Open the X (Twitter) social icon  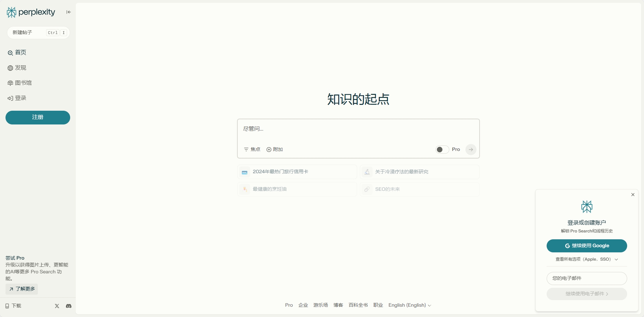(x=57, y=306)
